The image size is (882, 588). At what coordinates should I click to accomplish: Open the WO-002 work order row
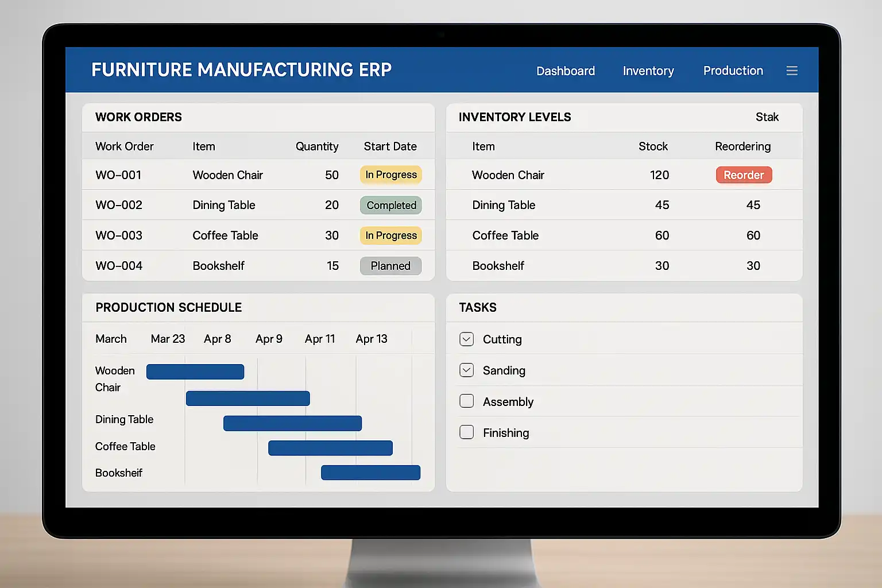click(x=258, y=205)
